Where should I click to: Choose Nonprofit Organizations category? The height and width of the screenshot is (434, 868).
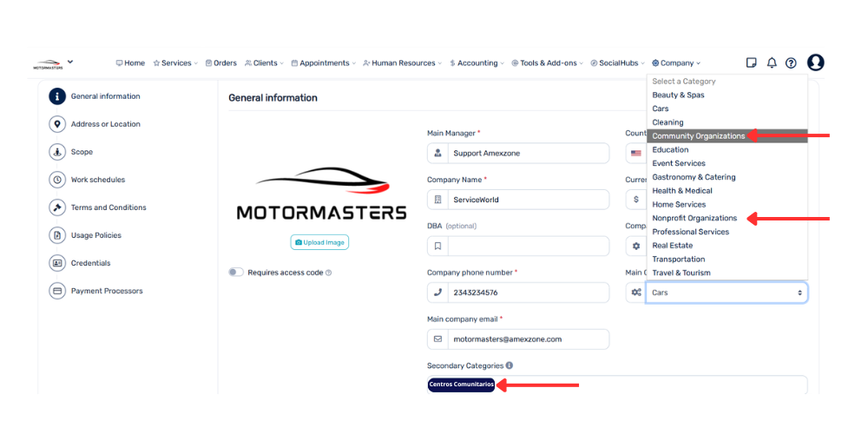click(x=727, y=218)
